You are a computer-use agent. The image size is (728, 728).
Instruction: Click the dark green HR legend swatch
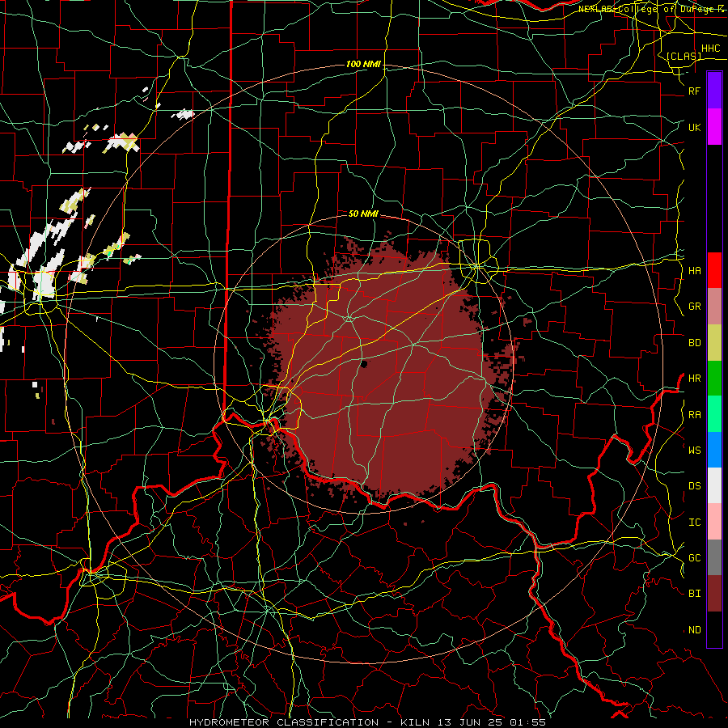coord(714,379)
